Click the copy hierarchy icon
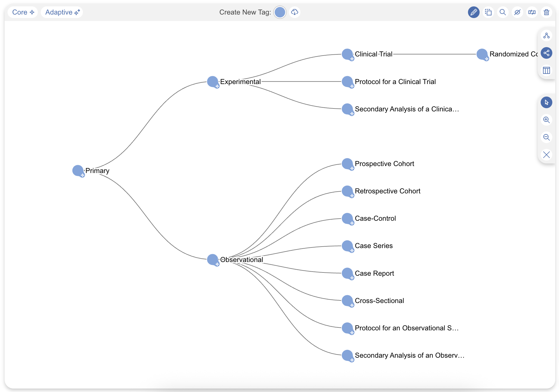559x392 pixels. point(488,12)
